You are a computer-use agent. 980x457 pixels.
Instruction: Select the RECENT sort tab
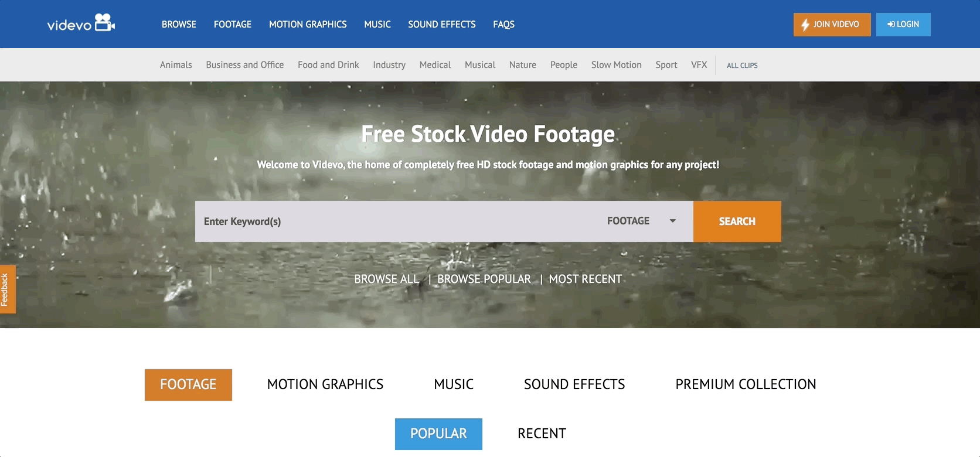click(x=542, y=434)
